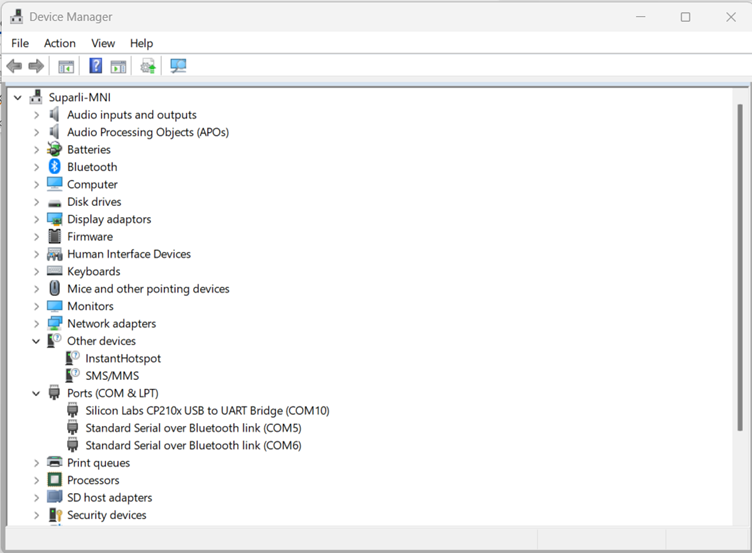This screenshot has height=553, width=752.
Task: Expand the Network adapters category
Action: click(x=36, y=324)
